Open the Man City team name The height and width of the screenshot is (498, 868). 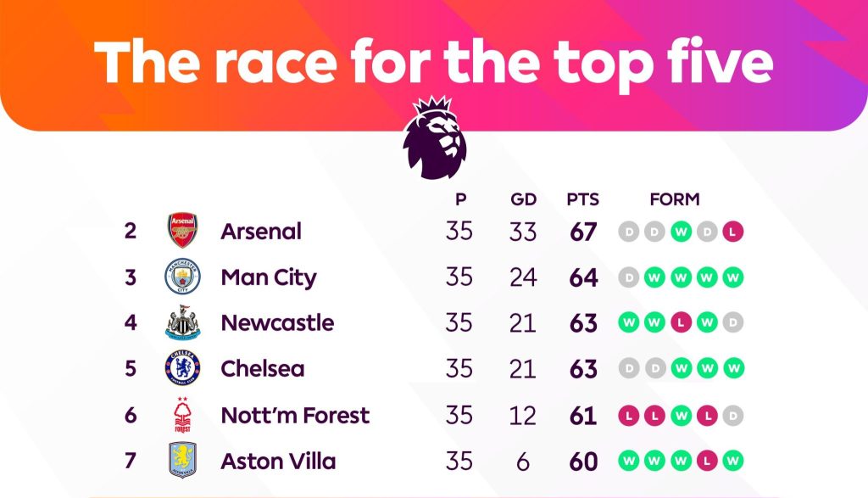(268, 277)
